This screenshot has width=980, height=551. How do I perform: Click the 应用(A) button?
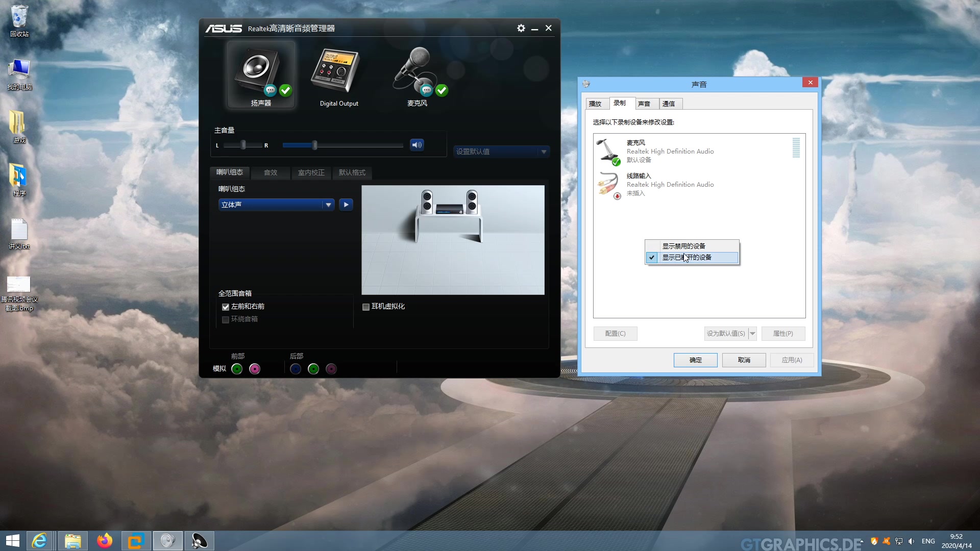pyautogui.click(x=792, y=360)
